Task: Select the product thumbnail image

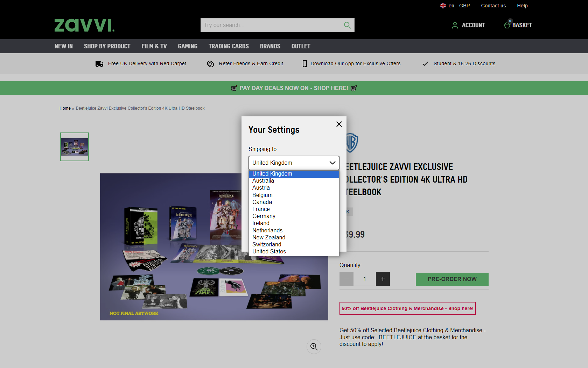Action: [75, 147]
